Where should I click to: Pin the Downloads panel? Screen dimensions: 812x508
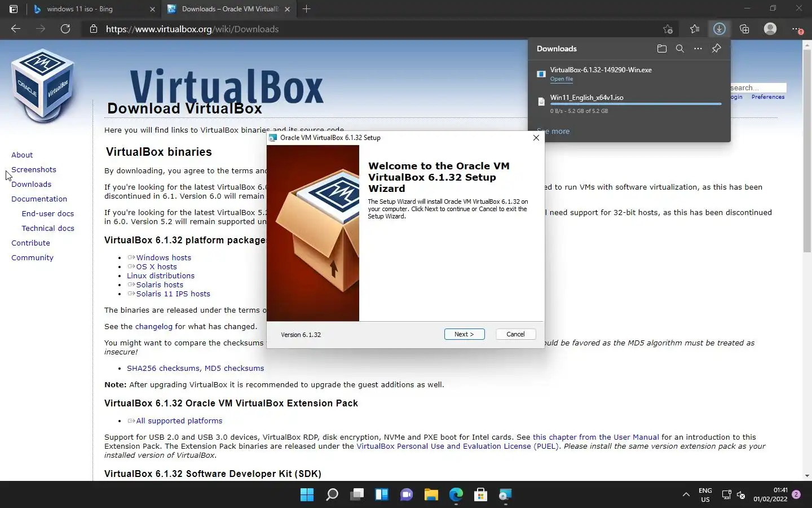[x=716, y=49]
